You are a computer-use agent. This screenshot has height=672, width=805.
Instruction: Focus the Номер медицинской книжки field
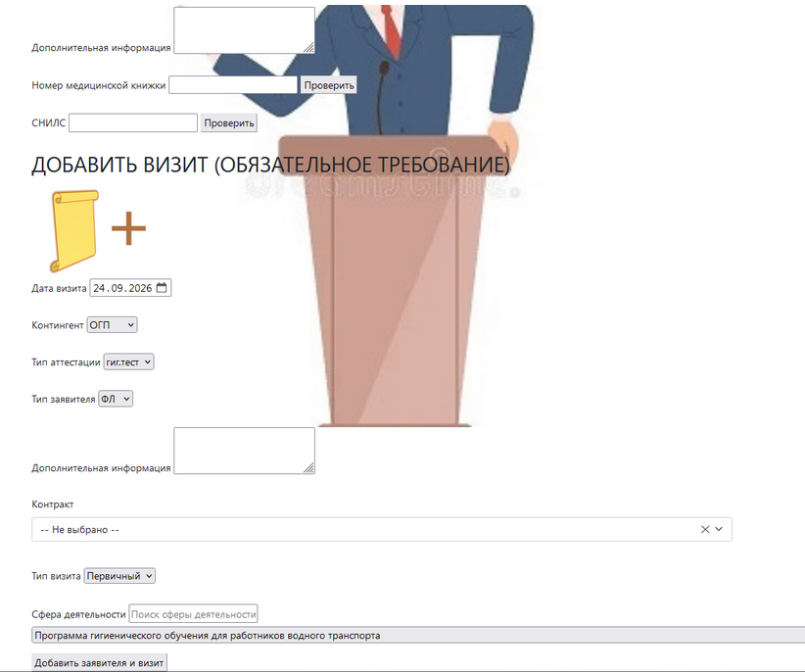(233, 85)
